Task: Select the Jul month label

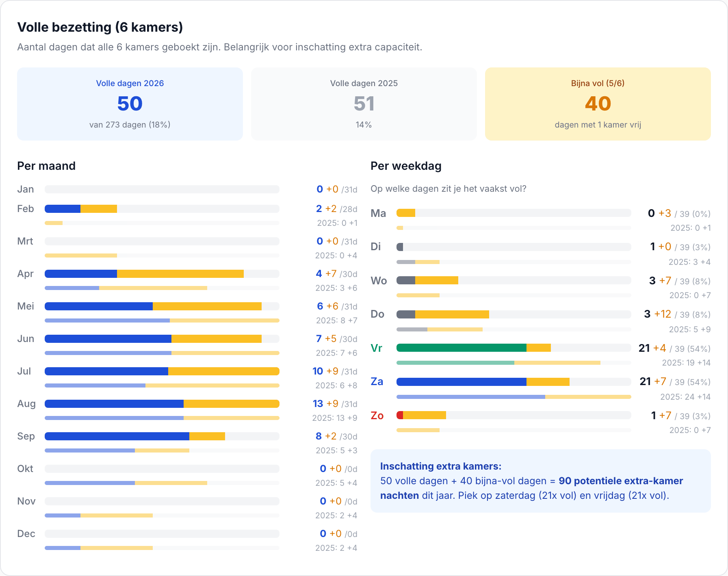Action: click(24, 371)
